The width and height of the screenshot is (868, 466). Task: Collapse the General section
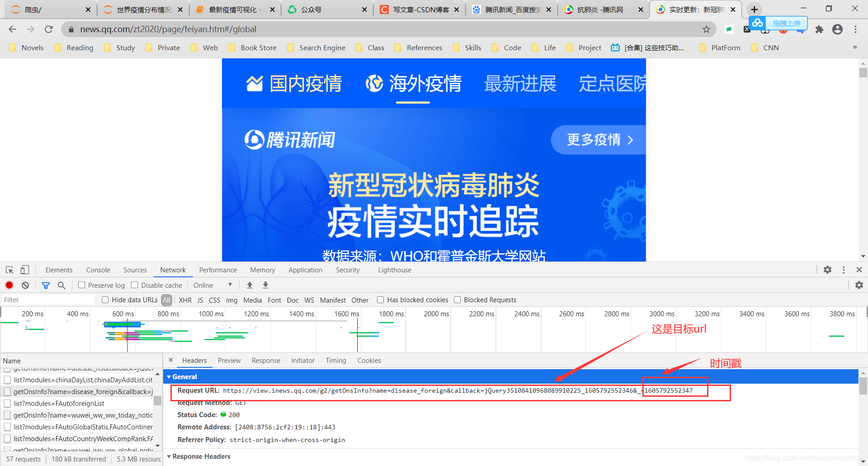(x=169, y=376)
